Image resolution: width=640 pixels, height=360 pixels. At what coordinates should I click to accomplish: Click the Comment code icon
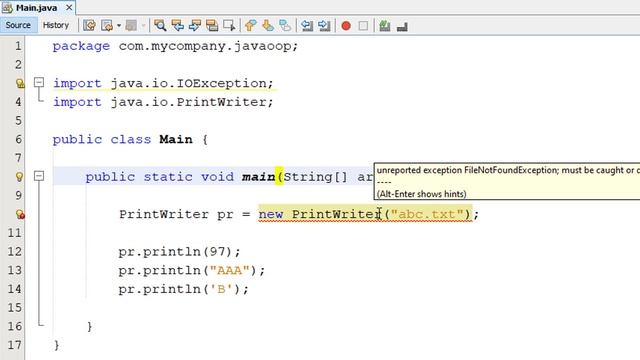(x=384, y=26)
